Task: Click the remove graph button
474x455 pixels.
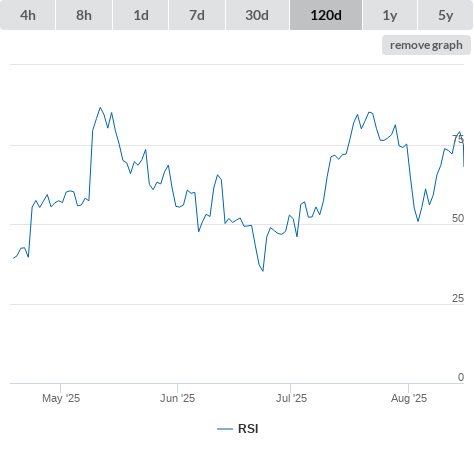Action: point(426,45)
